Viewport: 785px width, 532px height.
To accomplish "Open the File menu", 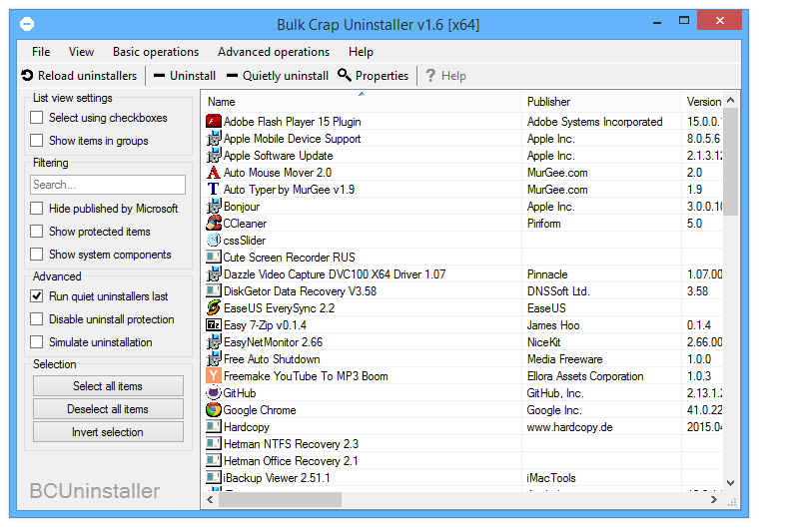I will pos(41,52).
